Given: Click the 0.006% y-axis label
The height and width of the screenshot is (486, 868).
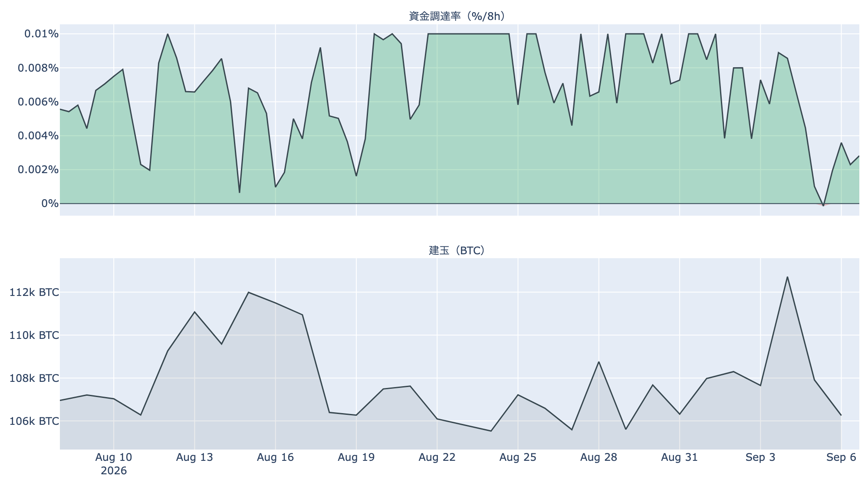Looking at the screenshot, I should 39,102.
